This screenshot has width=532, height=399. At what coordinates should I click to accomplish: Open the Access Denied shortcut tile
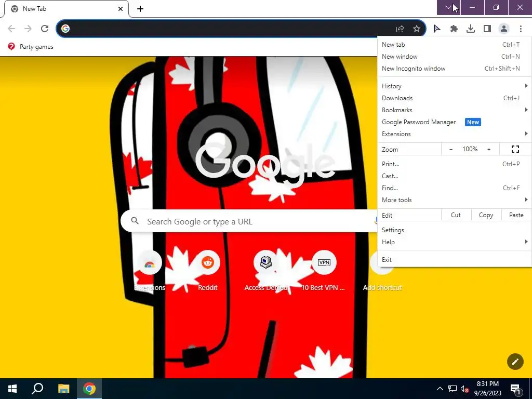coord(266,271)
